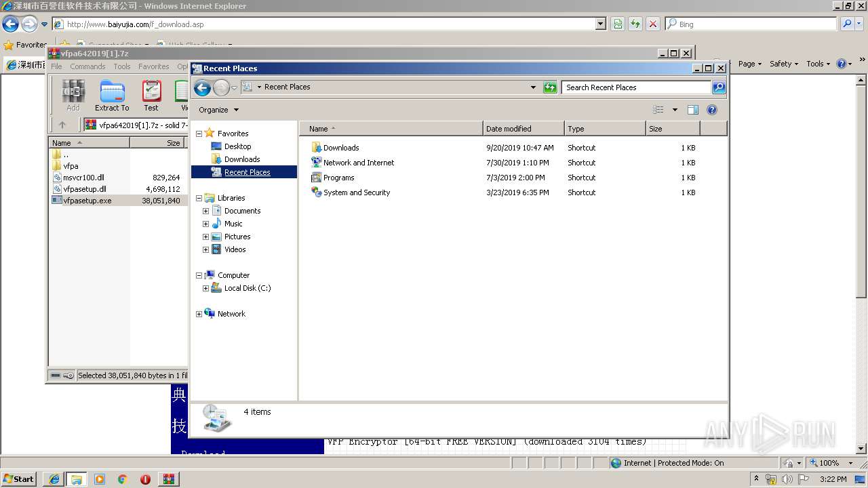Open Opera from the taskbar
868x488 pixels.
pyautogui.click(x=145, y=479)
